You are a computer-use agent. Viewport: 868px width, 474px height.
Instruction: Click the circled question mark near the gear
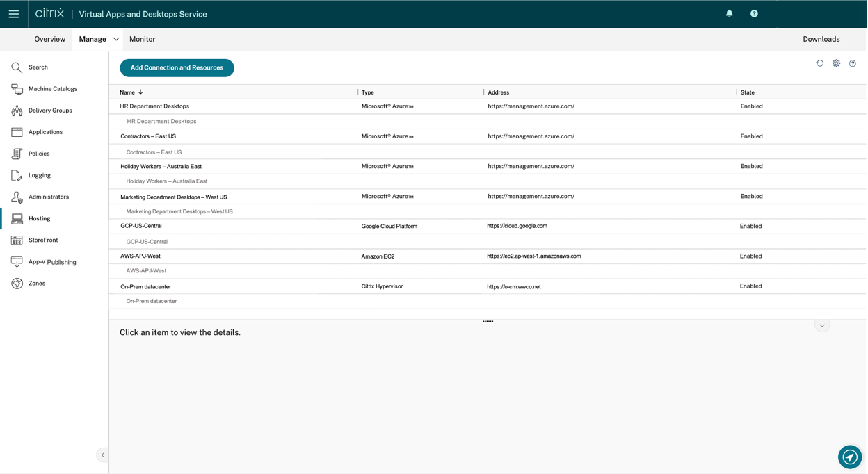point(853,63)
